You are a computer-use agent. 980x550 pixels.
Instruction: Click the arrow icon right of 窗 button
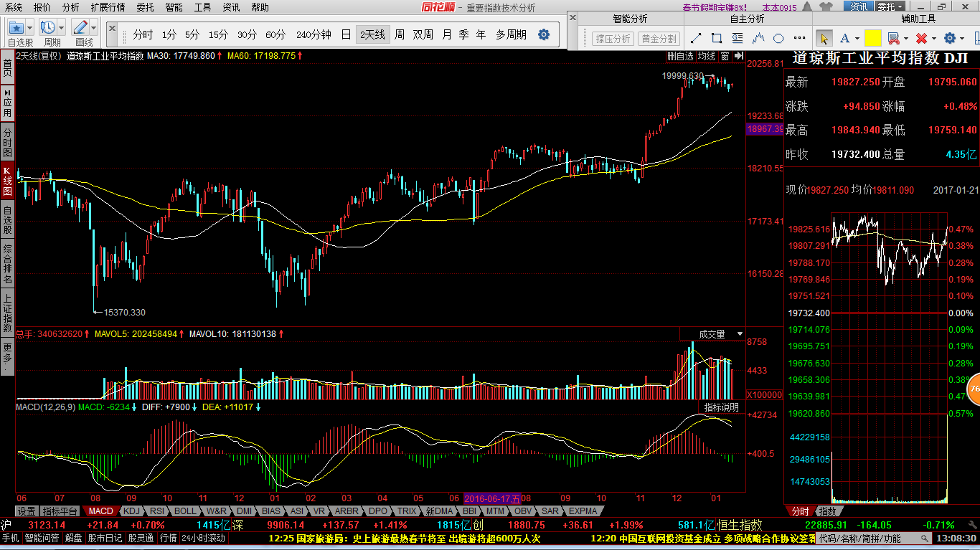[x=738, y=56]
